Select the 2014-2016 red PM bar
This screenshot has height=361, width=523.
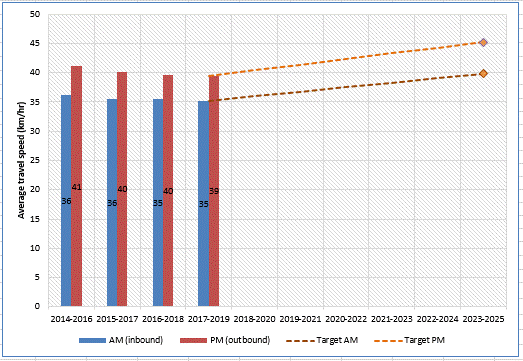(76, 186)
